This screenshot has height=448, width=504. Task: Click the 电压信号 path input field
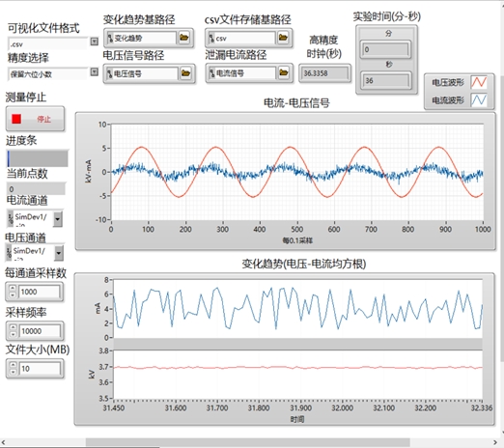point(145,73)
